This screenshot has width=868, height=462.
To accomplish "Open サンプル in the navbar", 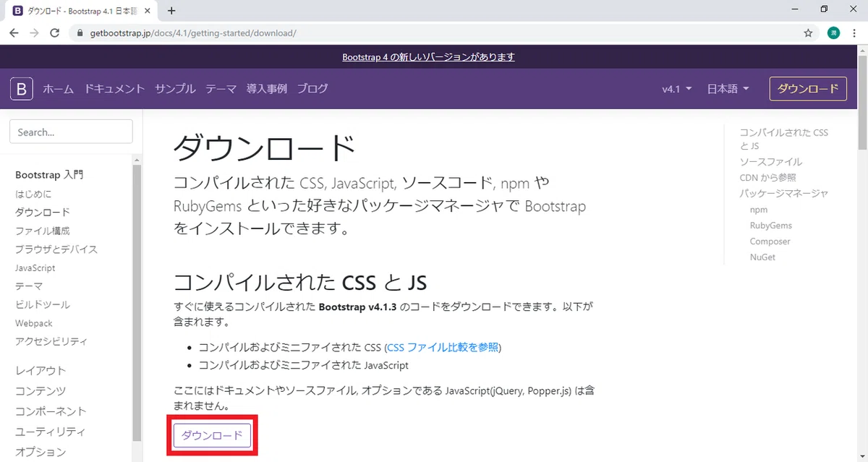I will click(x=175, y=89).
